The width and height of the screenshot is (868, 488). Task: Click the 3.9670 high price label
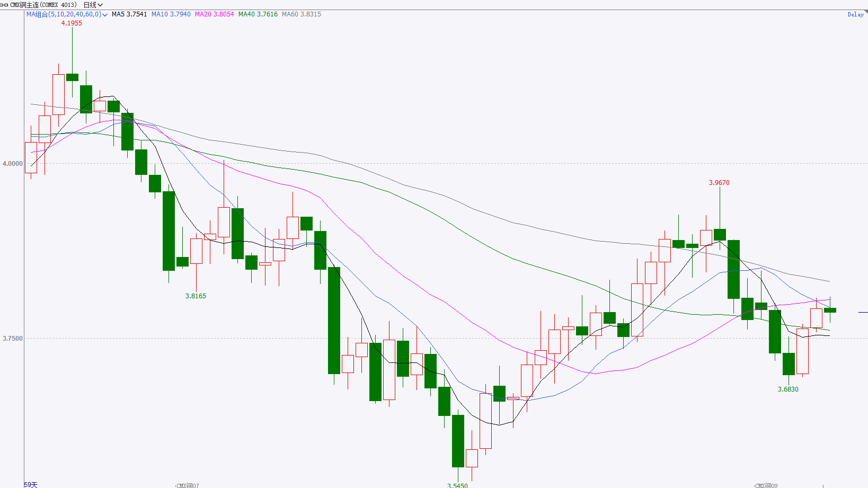[719, 183]
